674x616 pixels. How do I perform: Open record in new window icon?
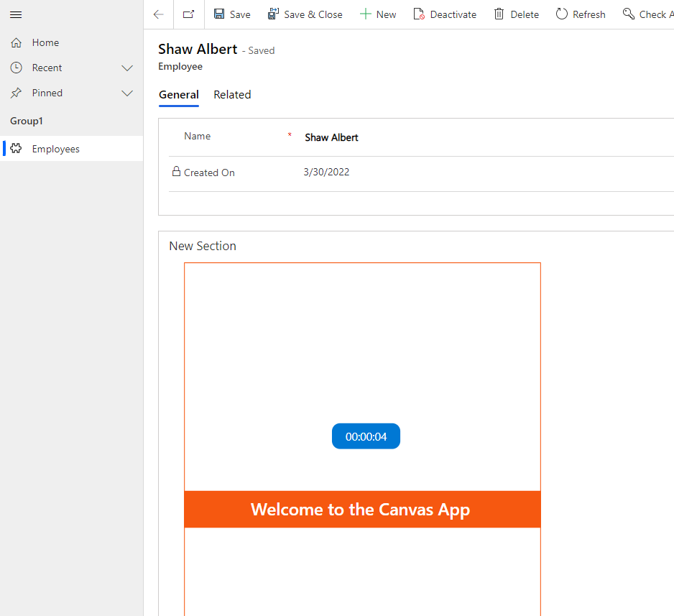tap(188, 14)
